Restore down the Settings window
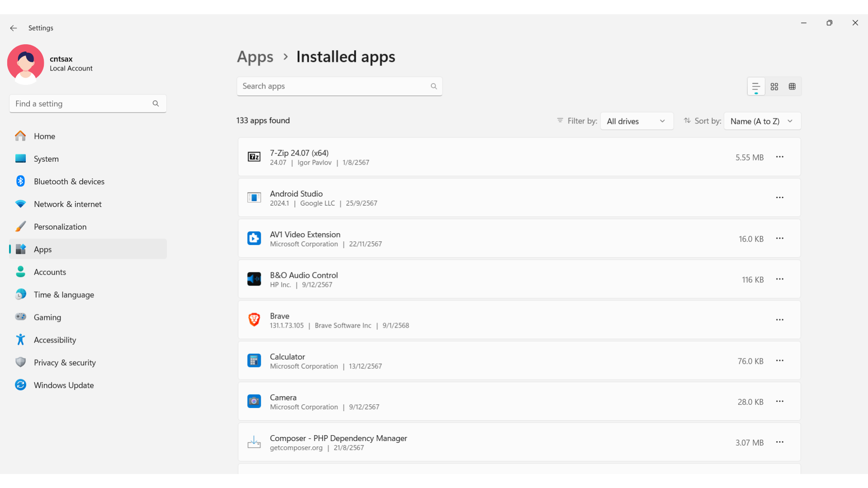Image resolution: width=868 pixels, height=488 pixels. [x=829, y=23]
